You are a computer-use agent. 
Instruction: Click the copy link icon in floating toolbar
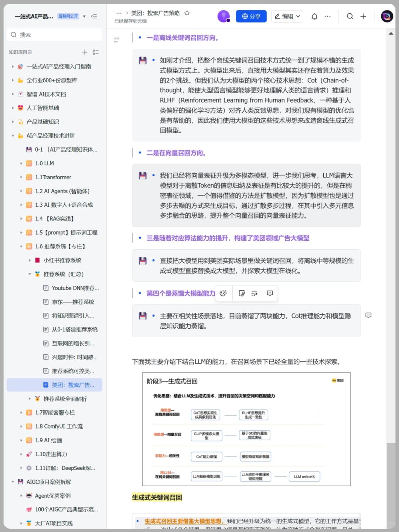point(242,293)
